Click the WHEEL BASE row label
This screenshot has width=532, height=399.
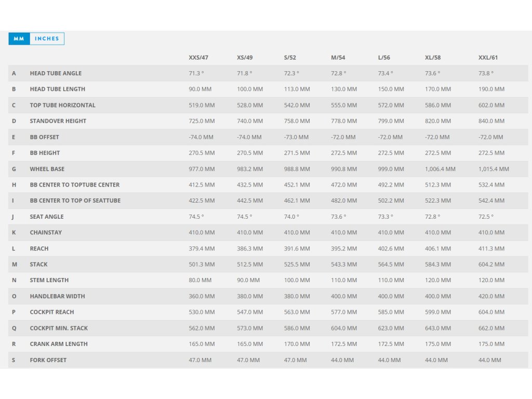[x=47, y=169]
